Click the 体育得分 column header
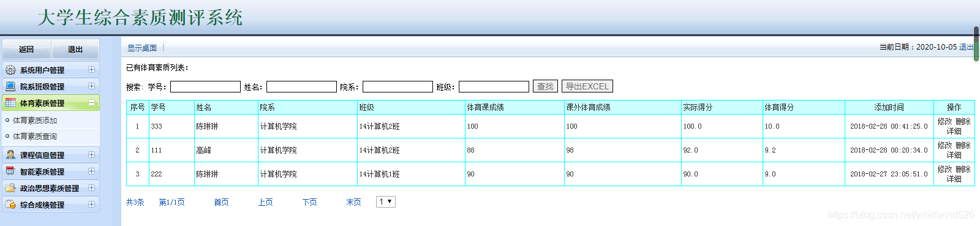 (x=804, y=107)
